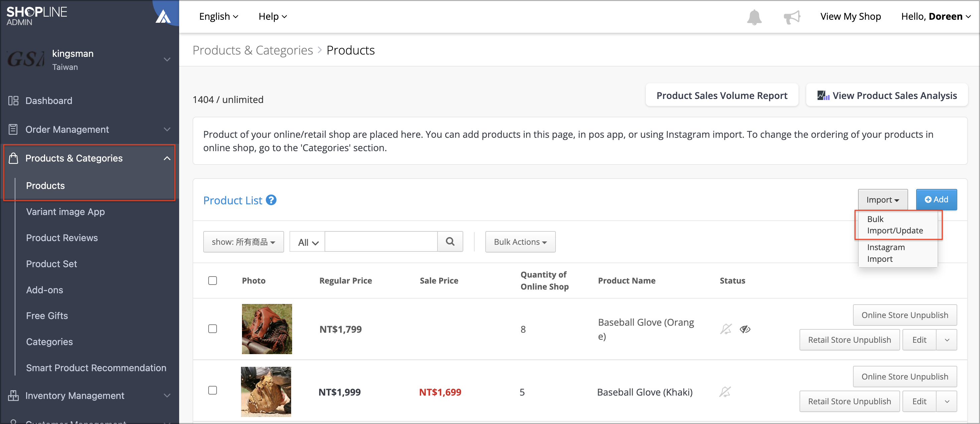Click the NT$1,699 sale price
Image resolution: width=980 pixels, height=424 pixels.
[440, 392]
